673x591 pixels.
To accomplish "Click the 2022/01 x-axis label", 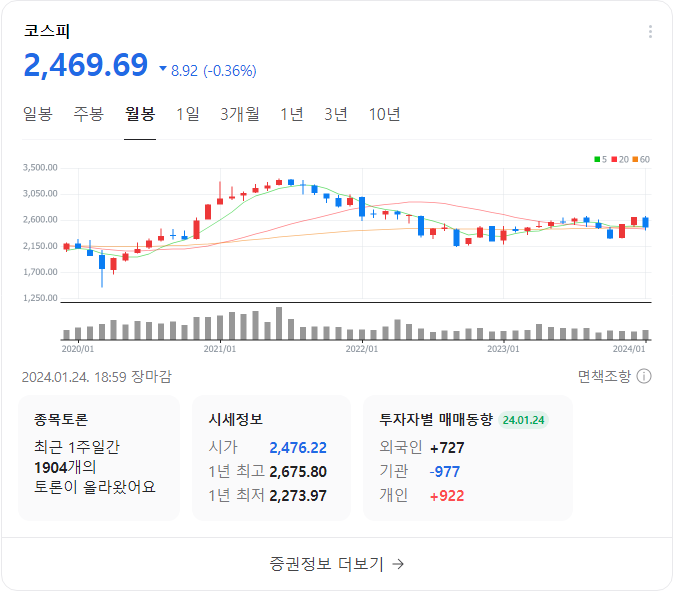I will [x=362, y=349].
